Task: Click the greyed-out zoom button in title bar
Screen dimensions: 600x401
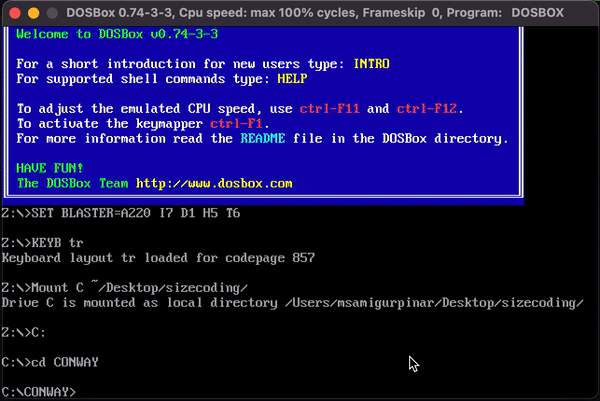Action: pyautogui.click(x=52, y=13)
